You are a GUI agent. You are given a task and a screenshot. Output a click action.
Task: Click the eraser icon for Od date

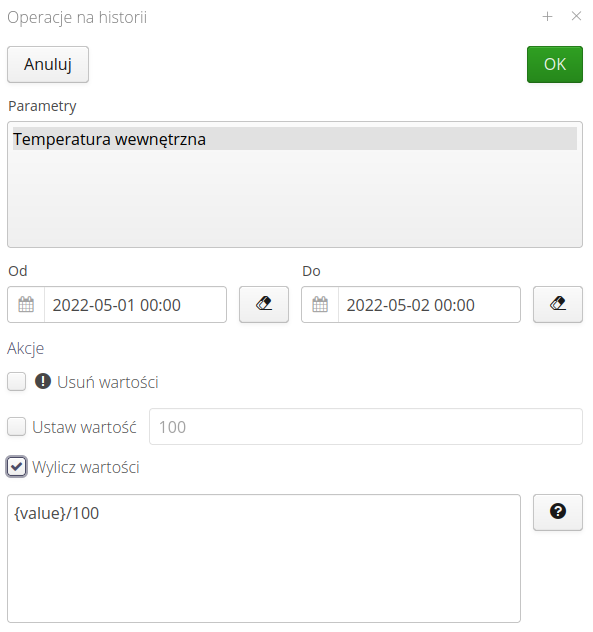click(x=264, y=304)
